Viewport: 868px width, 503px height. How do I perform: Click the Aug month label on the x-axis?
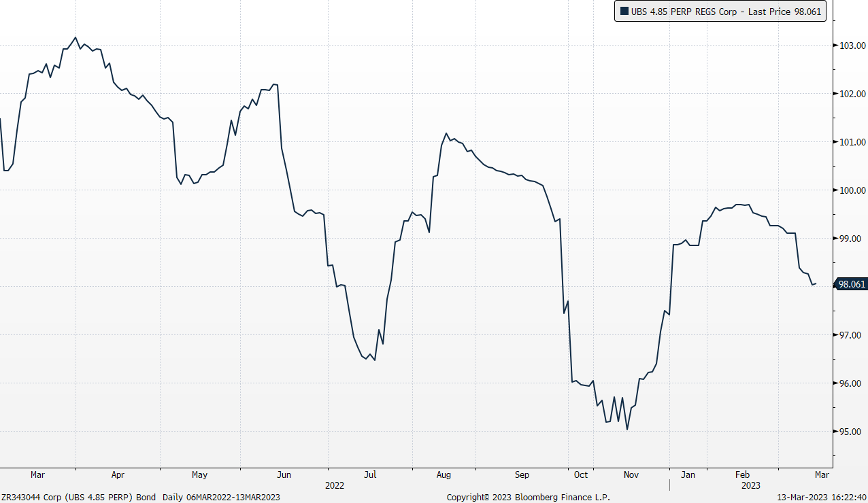click(x=444, y=474)
